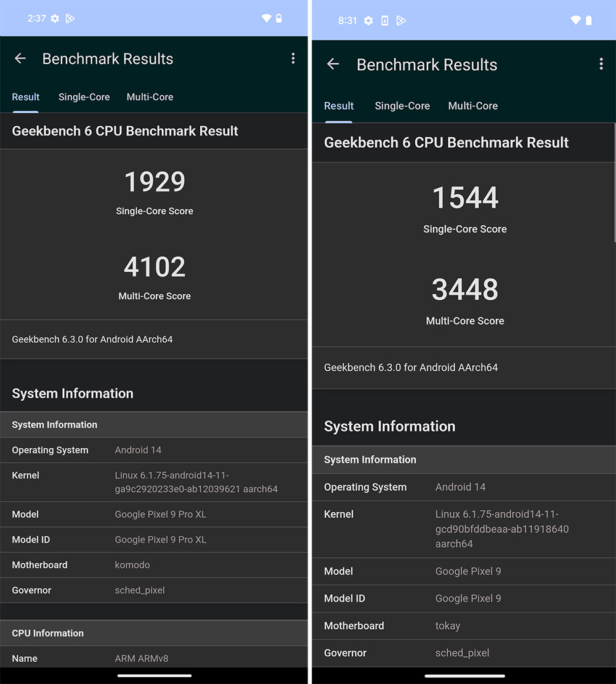Tap Model row value Google Pixel 9 Pro XL
Image resolution: width=616 pixels, height=684 pixels.
click(x=160, y=514)
